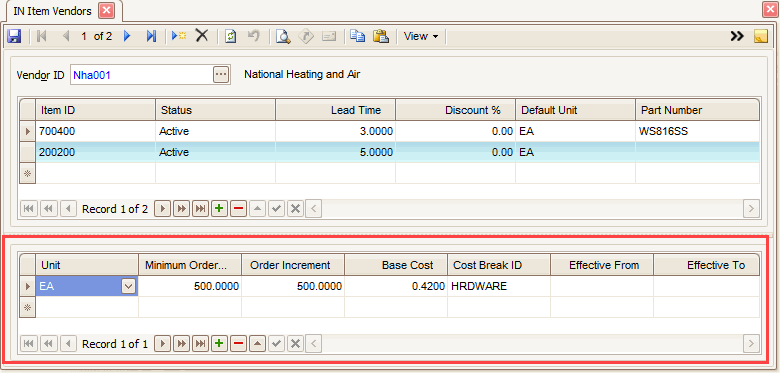The height and width of the screenshot is (373, 780).
Task: Open the yellow sticky note icon
Action: (761, 36)
